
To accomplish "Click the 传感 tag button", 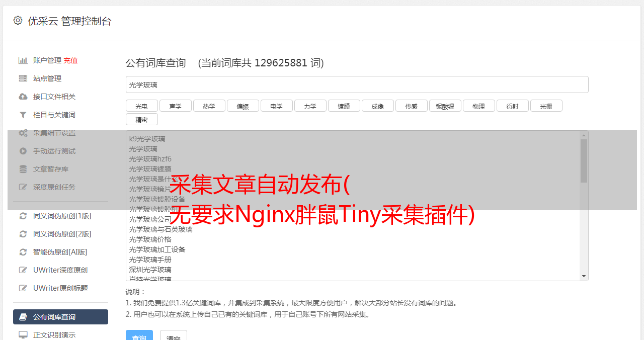I will 411,106.
